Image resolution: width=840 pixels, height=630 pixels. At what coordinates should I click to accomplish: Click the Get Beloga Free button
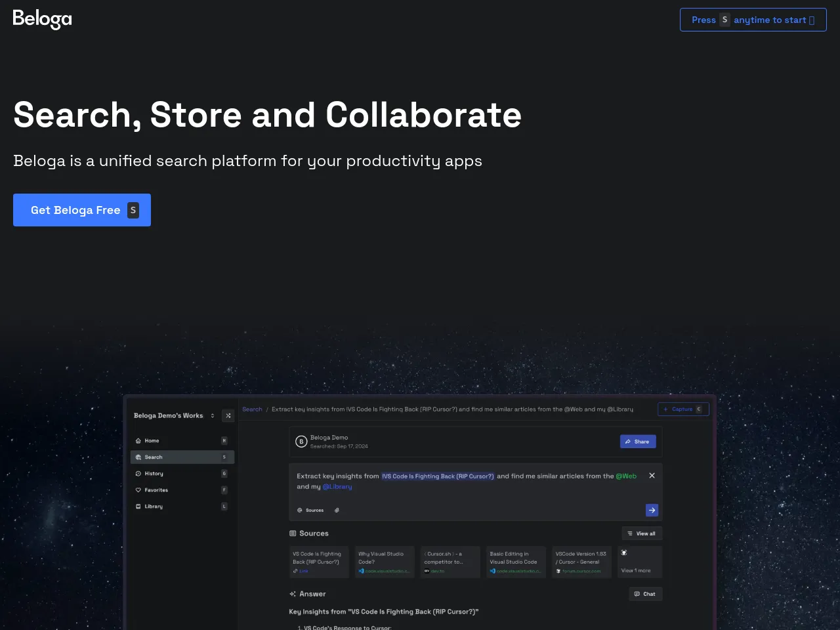pyautogui.click(x=82, y=210)
